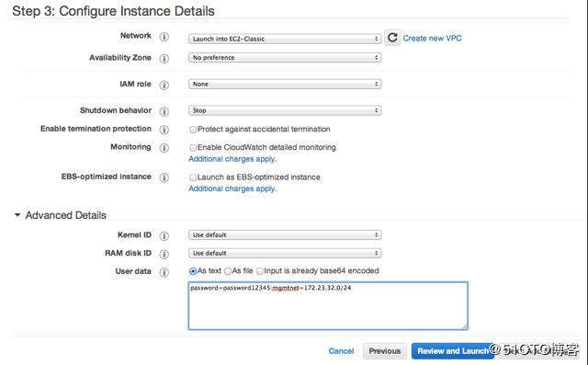Enable Protect against accidental termination
The height and width of the screenshot is (365, 588).
pyautogui.click(x=193, y=130)
